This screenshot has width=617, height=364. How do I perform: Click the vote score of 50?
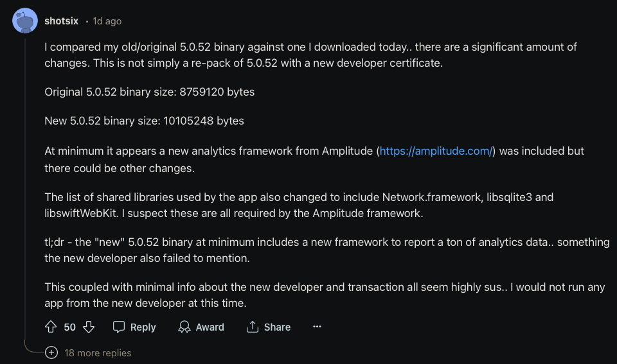click(x=70, y=327)
